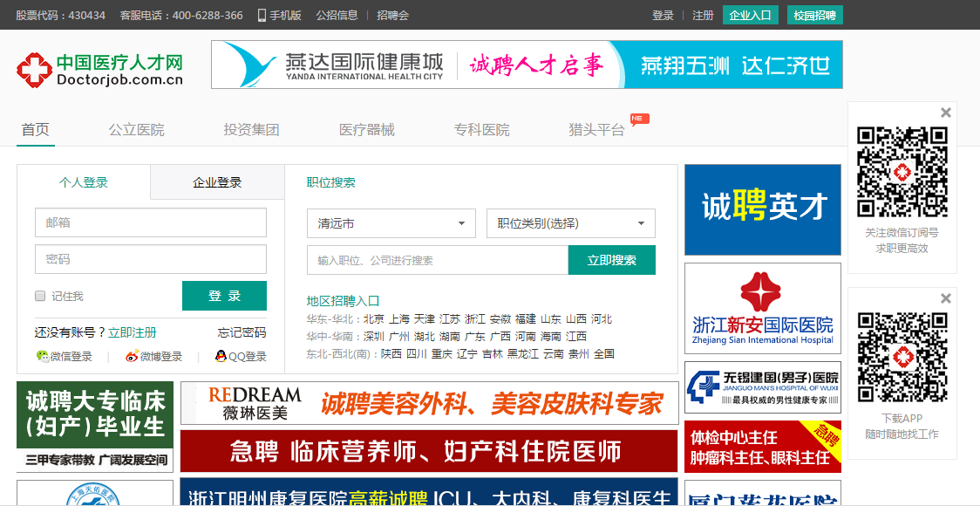Click the job and company search box
This screenshot has width=980, height=506.
438,260
